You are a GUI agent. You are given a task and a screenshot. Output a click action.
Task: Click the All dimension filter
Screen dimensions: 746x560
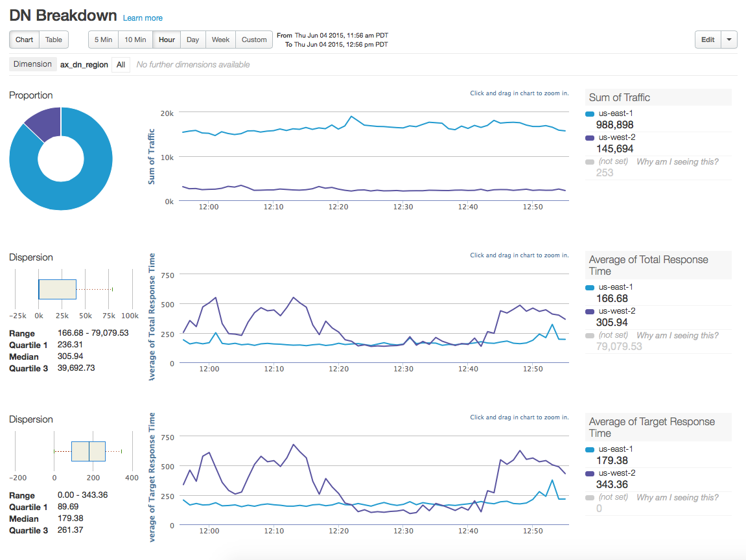121,65
